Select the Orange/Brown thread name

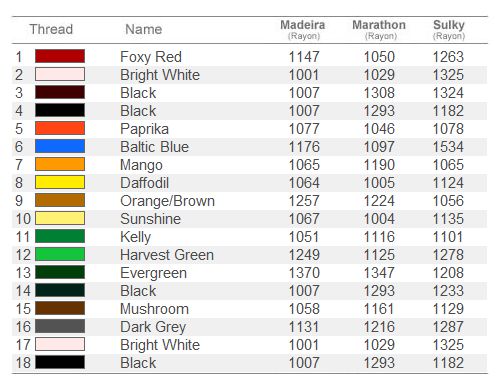(167, 201)
